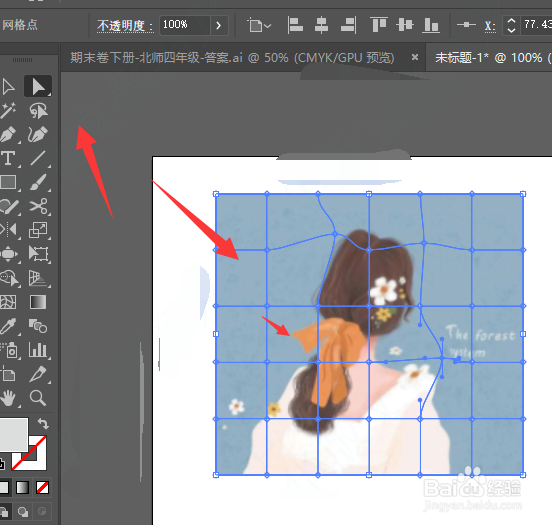Set paint mode to None
This screenshot has height=525, width=552.
43,488
